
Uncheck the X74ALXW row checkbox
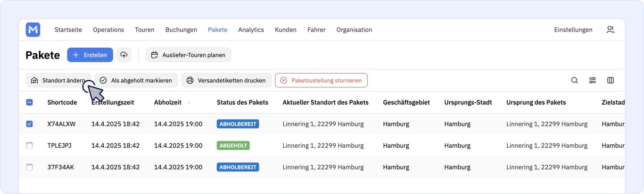29,124
